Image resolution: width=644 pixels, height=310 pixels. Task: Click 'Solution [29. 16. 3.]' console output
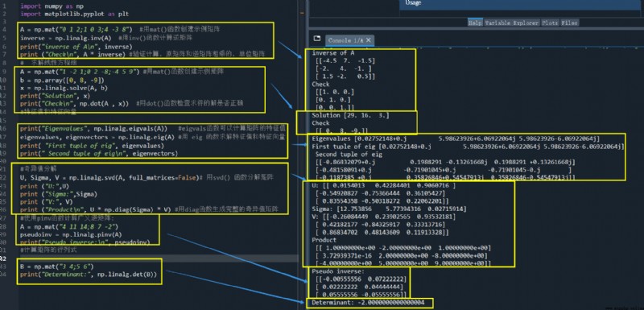350,115
